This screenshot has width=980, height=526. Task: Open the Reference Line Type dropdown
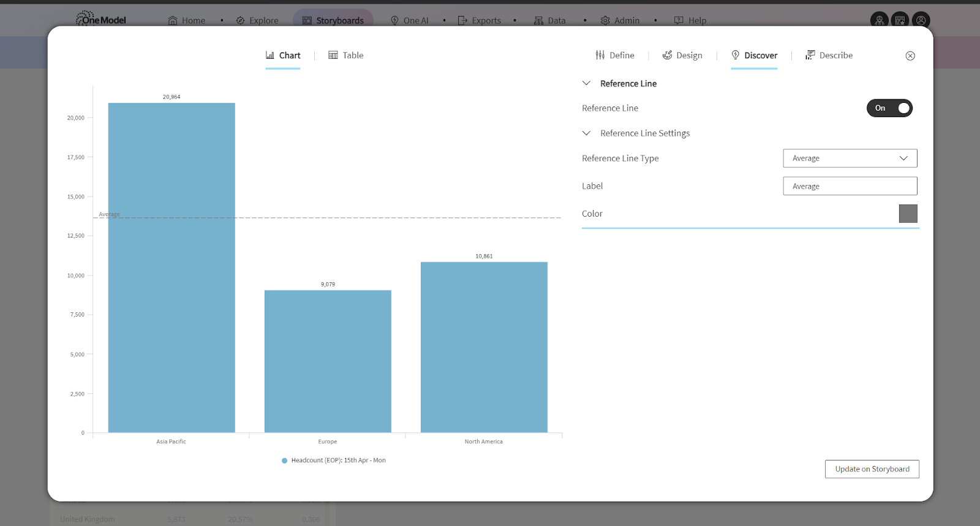click(850, 158)
